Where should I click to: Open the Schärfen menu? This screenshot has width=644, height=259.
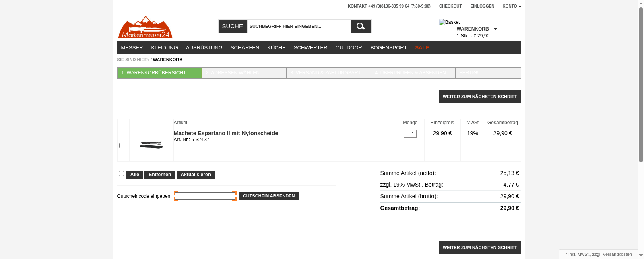pos(245,47)
